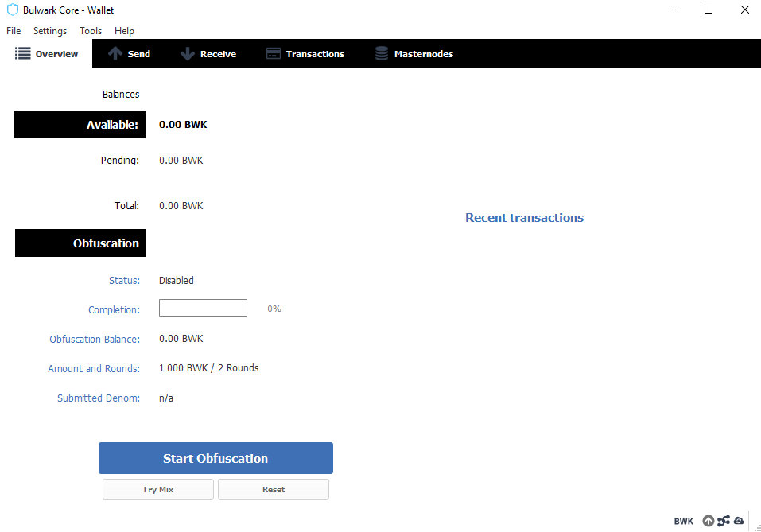Click the obfuscation Completion progress bar
The height and width of the screenshot is (532, 761).
[203, 308]
